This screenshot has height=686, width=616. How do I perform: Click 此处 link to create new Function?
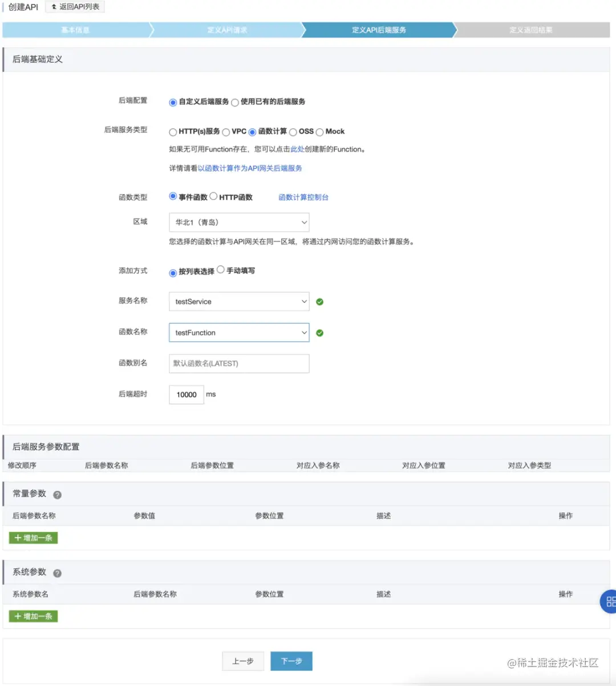pos(298,150)
